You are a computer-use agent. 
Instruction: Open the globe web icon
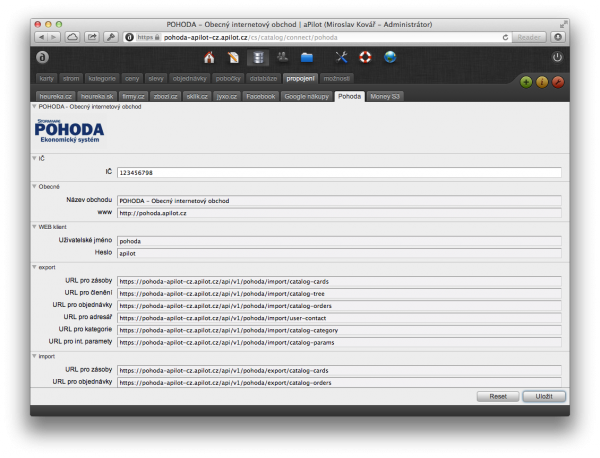(390, 57)
